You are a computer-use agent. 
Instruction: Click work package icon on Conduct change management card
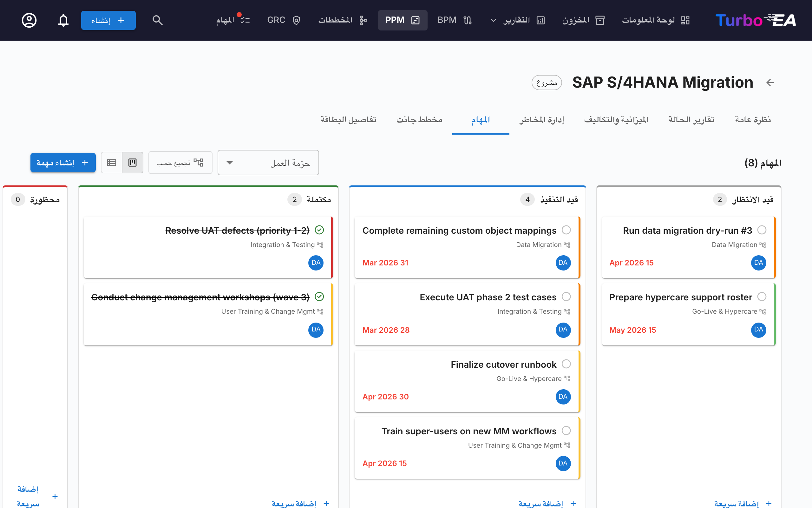[320, 311]
